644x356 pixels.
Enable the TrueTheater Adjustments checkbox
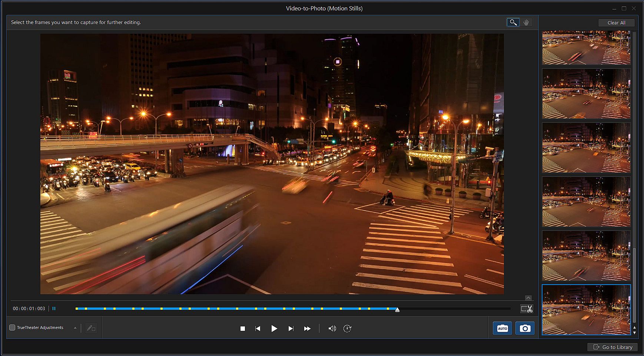pos(12,328)
